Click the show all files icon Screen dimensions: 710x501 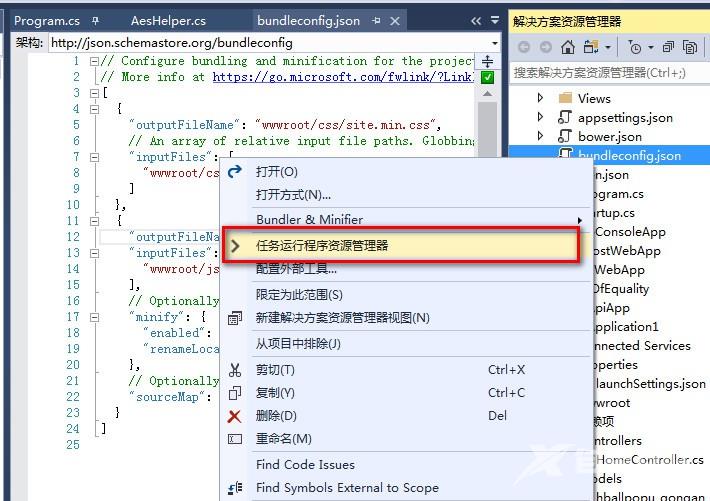click(x=690, y=47)
